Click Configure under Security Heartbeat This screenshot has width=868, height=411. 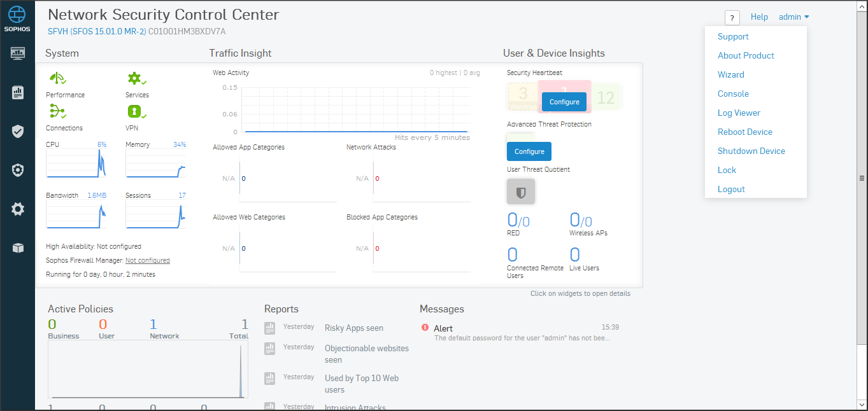564,102
